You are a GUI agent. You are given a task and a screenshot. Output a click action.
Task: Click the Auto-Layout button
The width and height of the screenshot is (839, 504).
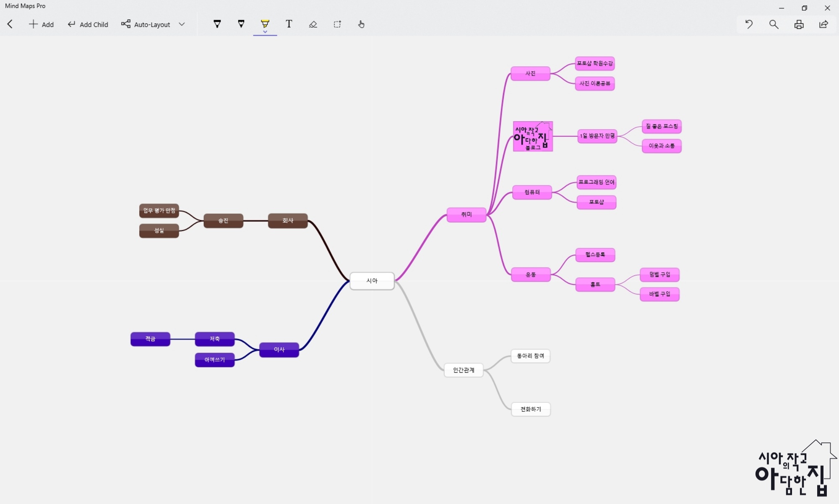coord(146,24)
